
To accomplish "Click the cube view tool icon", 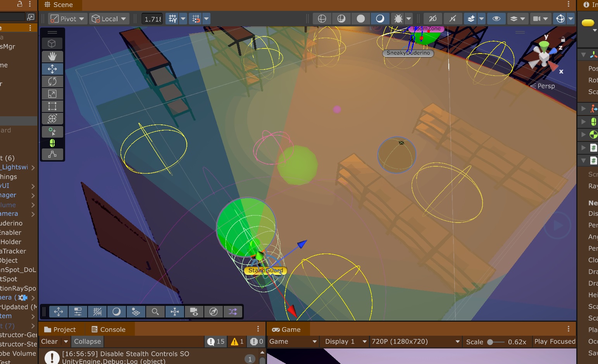I will point(52,44).
